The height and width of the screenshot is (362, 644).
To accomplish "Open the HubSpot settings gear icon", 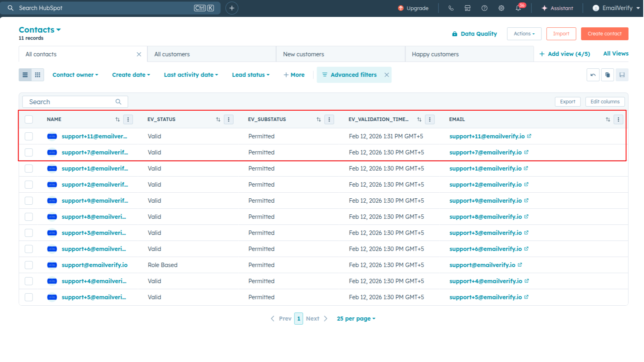I will point(501,8).
